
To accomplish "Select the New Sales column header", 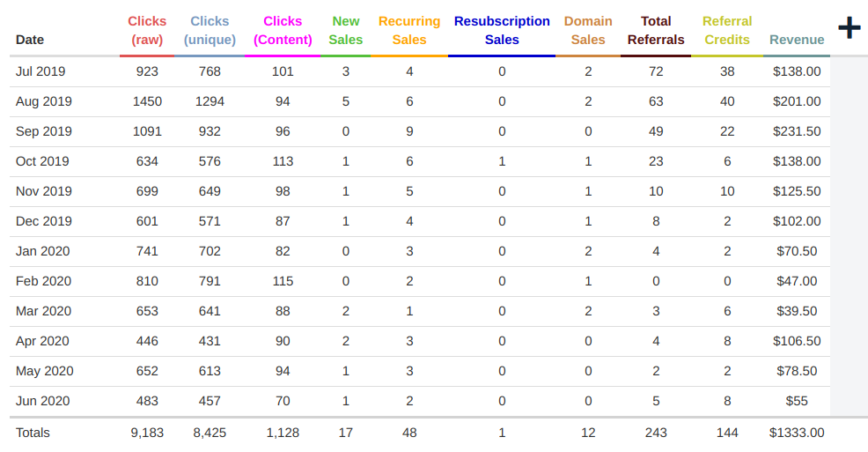I will click(x=345, y=31).
